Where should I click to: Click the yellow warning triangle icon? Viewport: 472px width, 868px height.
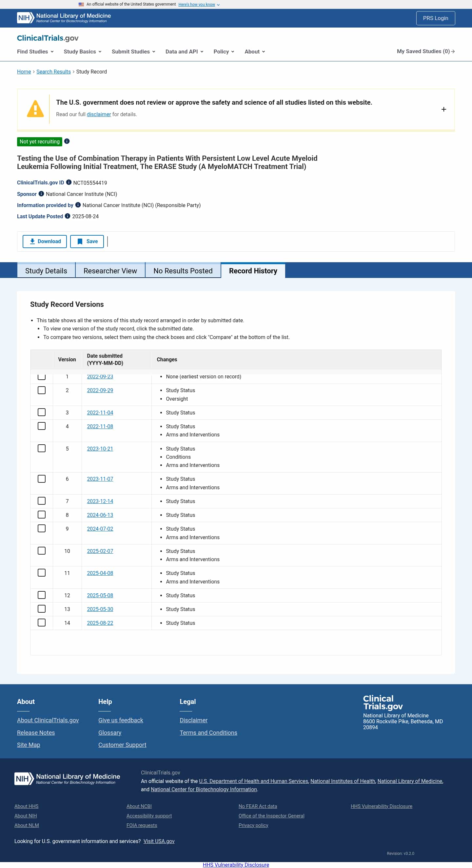click(35, 109)
